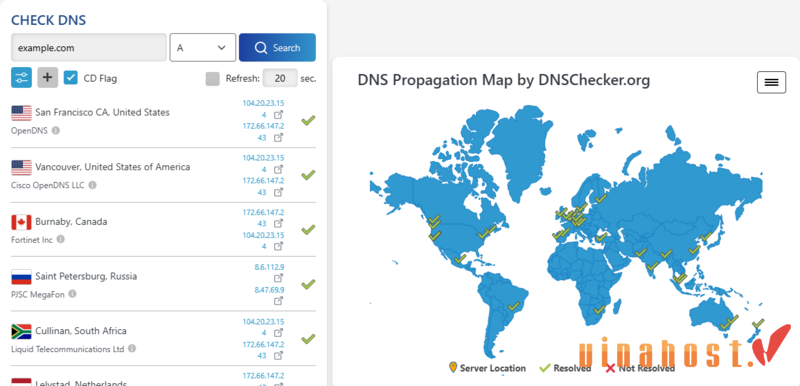Open external link for Burnaby first IP

(278, 223)
